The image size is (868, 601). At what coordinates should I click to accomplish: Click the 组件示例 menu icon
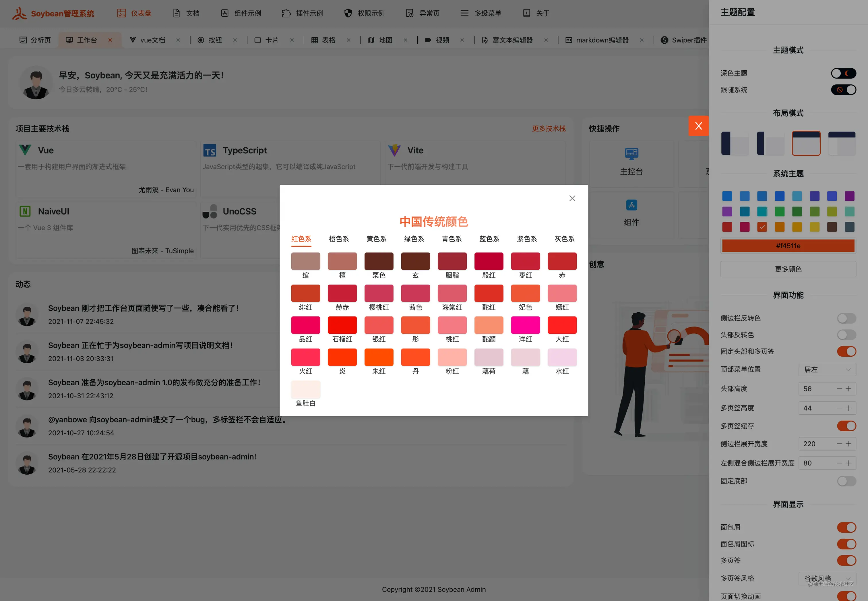(225, 13)
